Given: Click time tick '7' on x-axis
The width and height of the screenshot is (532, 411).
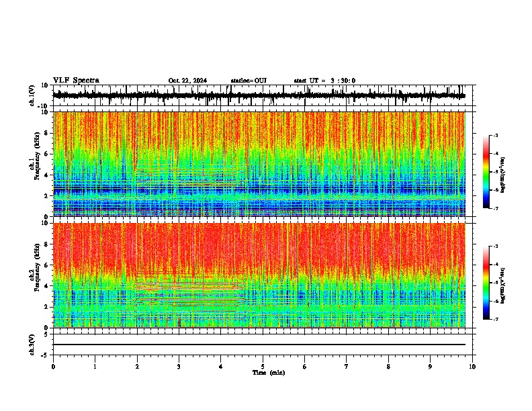Looking at the screenshot, I should pos(347,367).
